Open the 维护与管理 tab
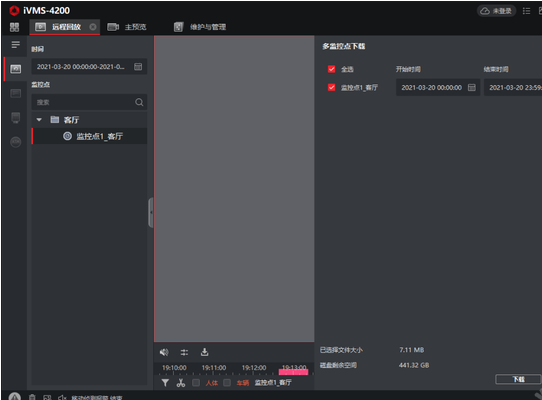 click(x=200, y=27)
